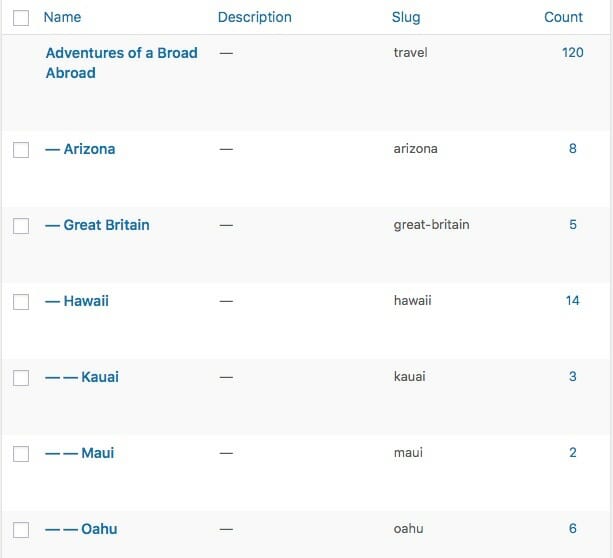The width and height of the screenshot is (613, 558).
Task: Sort the table by Description header
Action: click(254, 17)
